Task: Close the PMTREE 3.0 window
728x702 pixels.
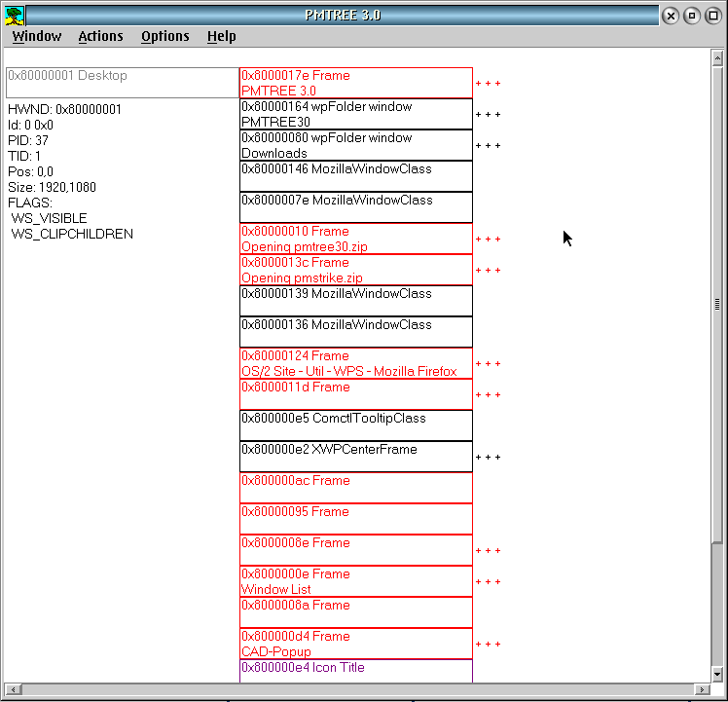Action: click(x=671, y=16)
